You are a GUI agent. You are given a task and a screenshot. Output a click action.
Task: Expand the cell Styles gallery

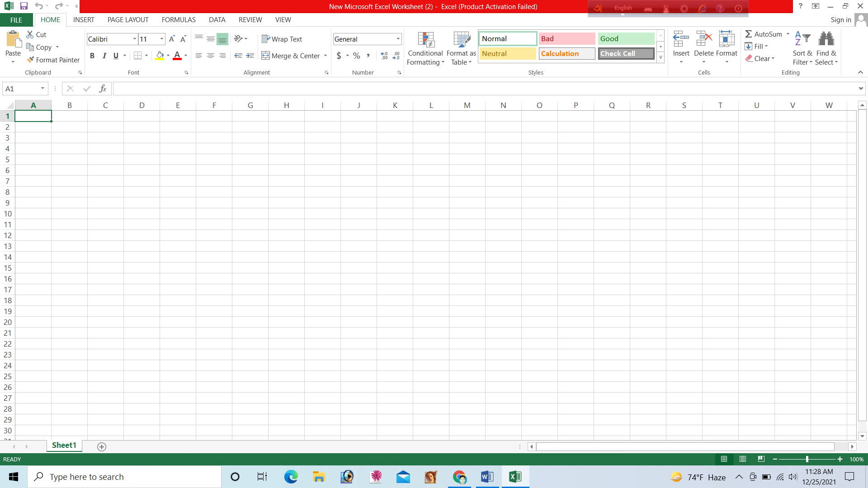(660, 57)
